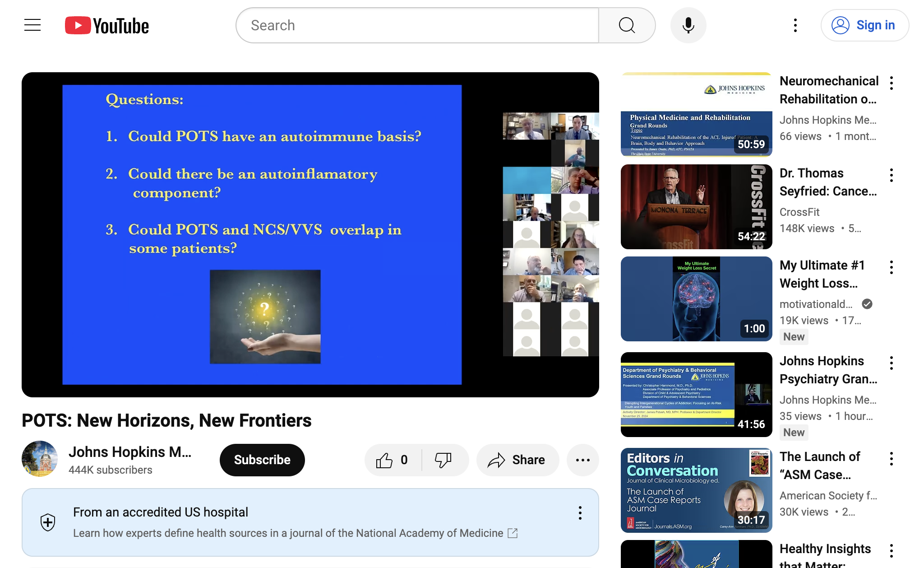Screen dimensions: 924x568
Task: Open the Editors in Conversation thumbnail
Action: coord(697,490)
